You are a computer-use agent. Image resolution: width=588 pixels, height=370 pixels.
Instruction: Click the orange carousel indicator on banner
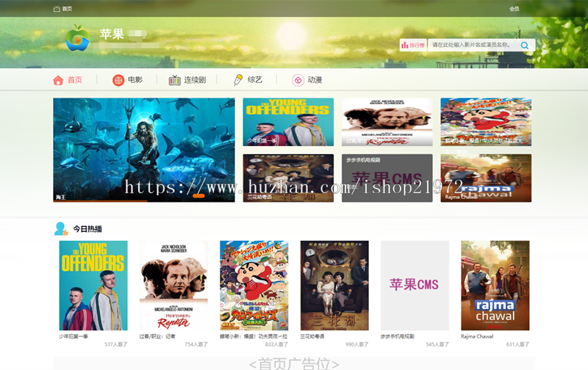198,195
